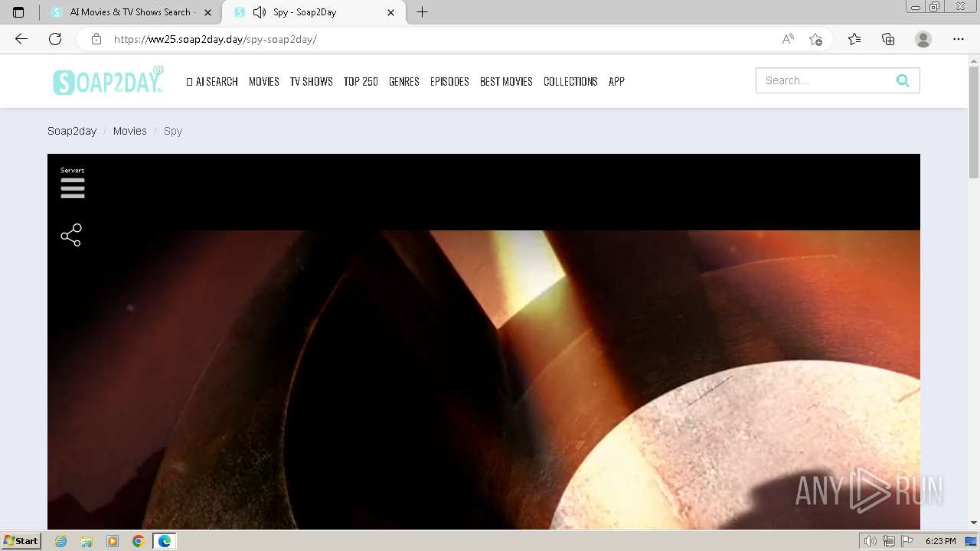Open the GENRES menu item
The image size is (980, 551).
404,81
